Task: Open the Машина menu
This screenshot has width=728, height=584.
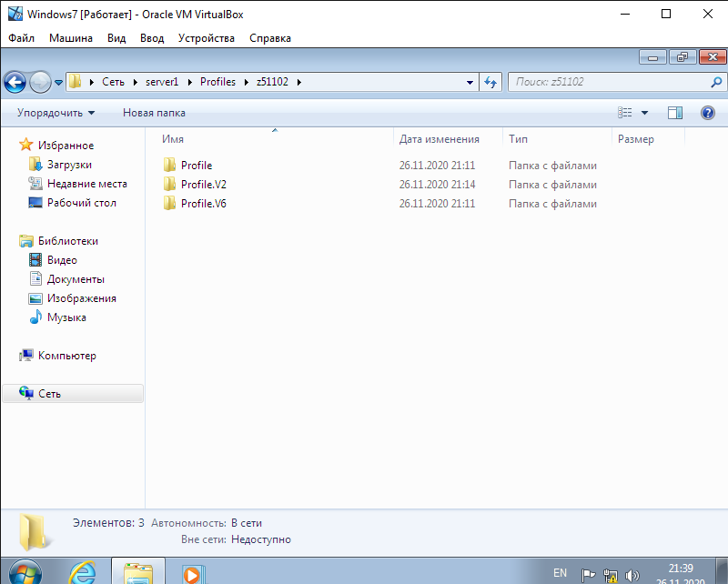Action: tap(70, 38)
